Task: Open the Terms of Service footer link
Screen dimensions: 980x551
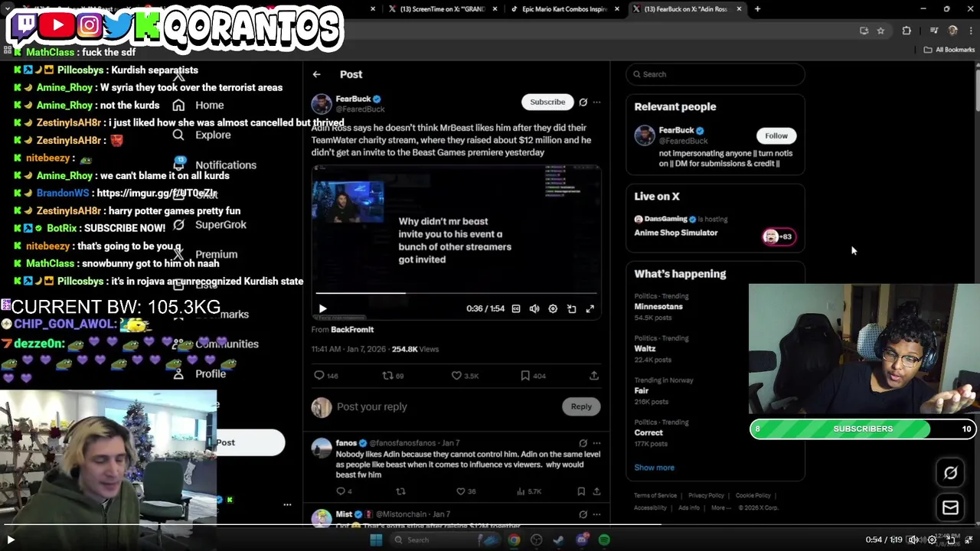Action: [x=655, y=495]
